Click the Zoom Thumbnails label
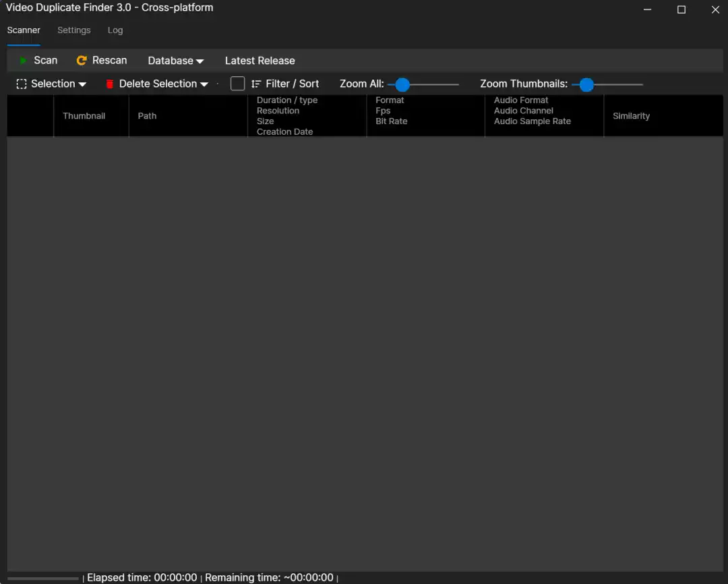728x584 pixels. 524,84
